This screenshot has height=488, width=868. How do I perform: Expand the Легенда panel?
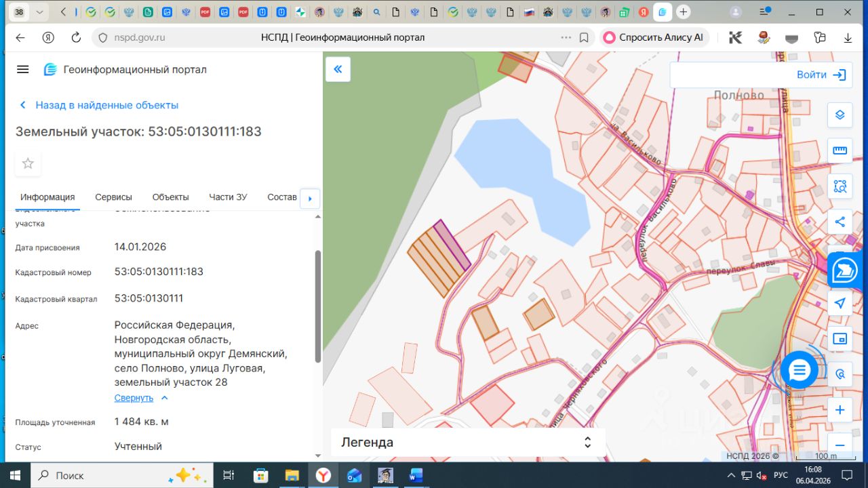click(587, 443)
